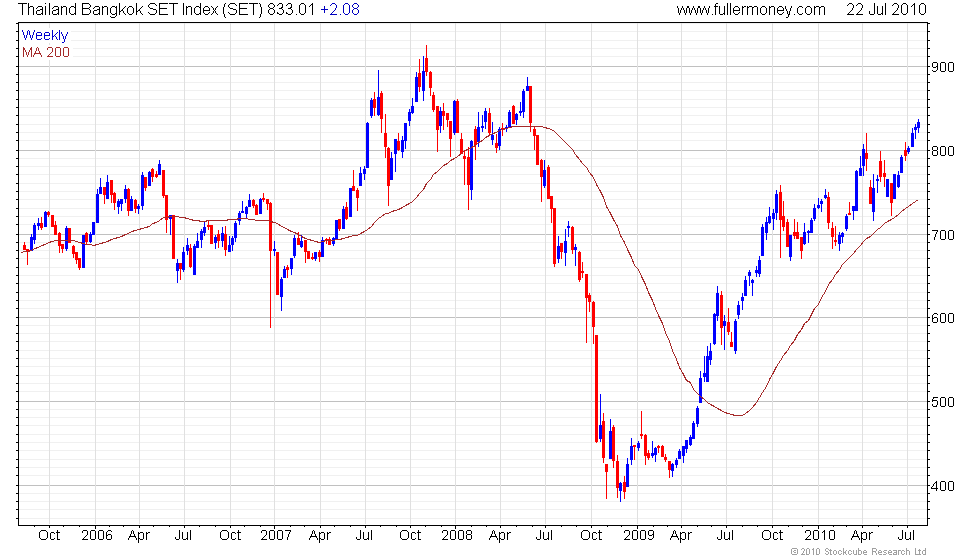Click the 500 price axis label

pyautogui.click(x=942, y=402)
